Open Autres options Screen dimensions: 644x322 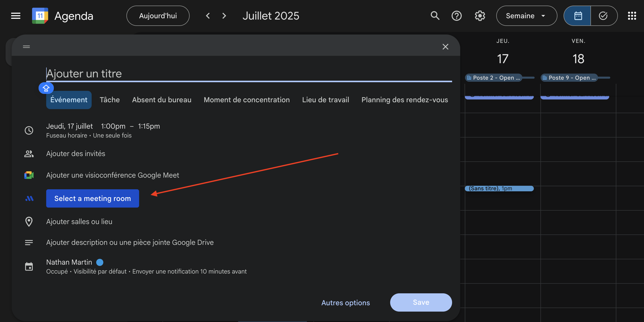345,302
